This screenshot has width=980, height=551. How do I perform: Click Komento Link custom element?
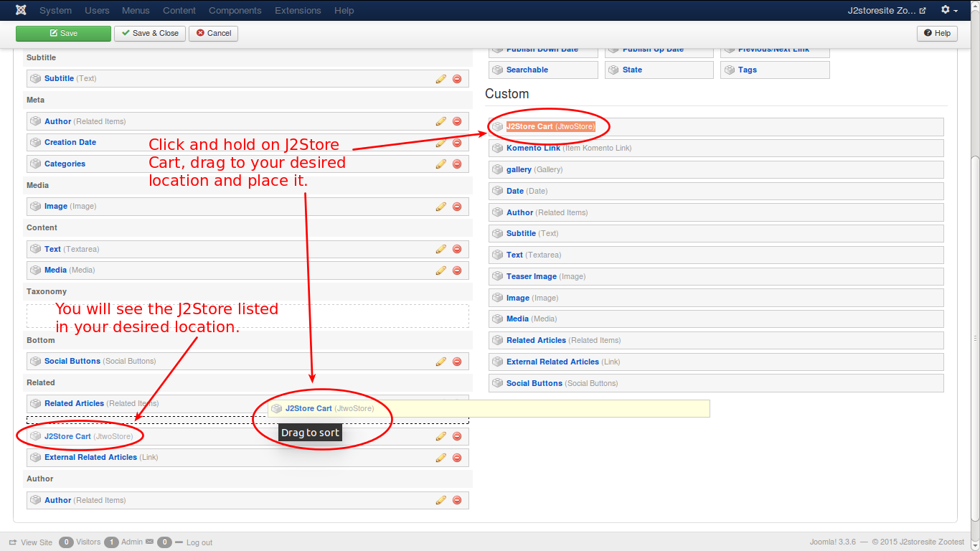716,149
